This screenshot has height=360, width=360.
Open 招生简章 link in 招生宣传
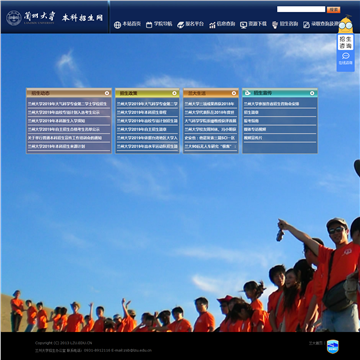(x=251, y=112)
